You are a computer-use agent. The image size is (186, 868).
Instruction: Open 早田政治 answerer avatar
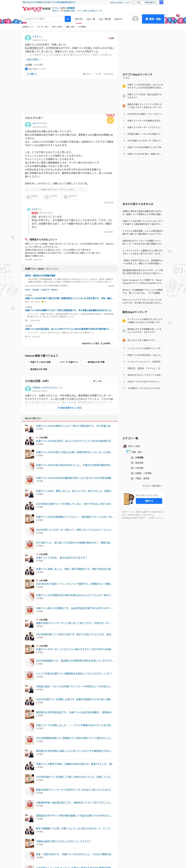tap(28, 389)
